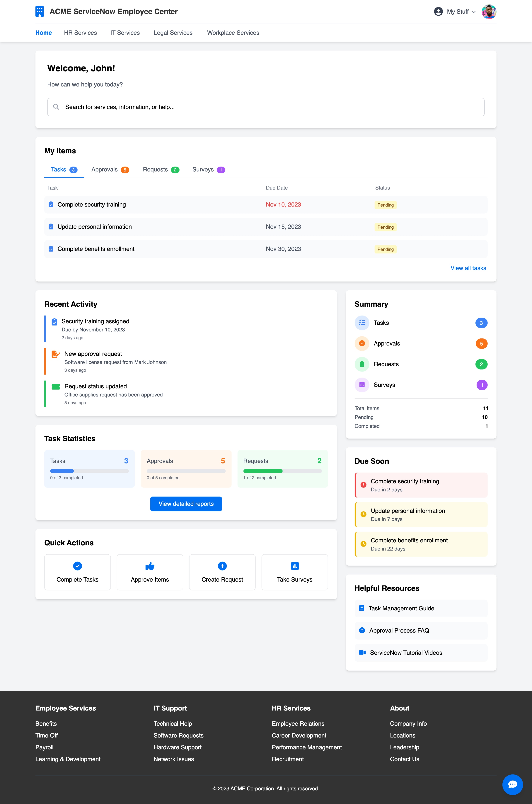Click the Requests completion progress bar

pyautogui.click(x=283, y=471)
